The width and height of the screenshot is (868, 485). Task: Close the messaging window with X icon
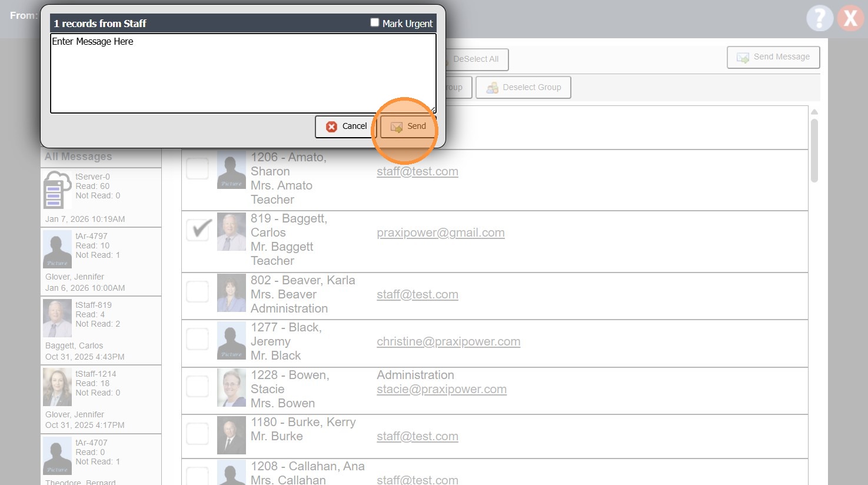pos(850,18)
